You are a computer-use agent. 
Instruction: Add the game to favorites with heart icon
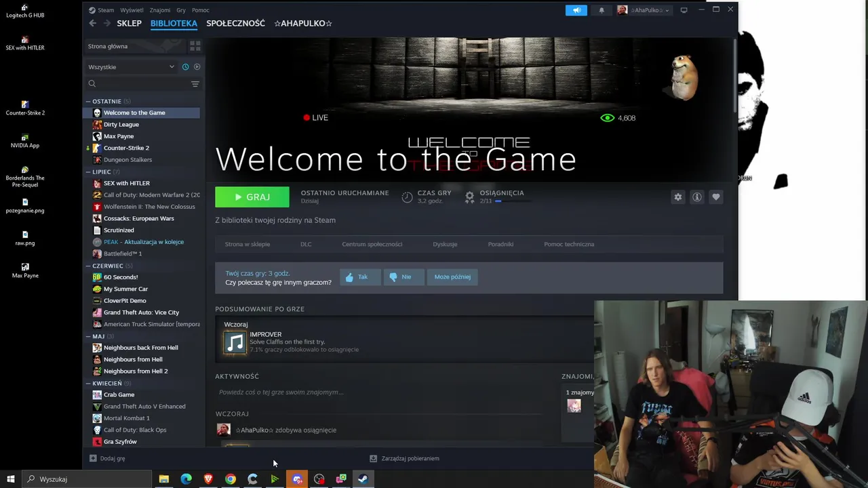pyautogui.click(x=715, y=197)
